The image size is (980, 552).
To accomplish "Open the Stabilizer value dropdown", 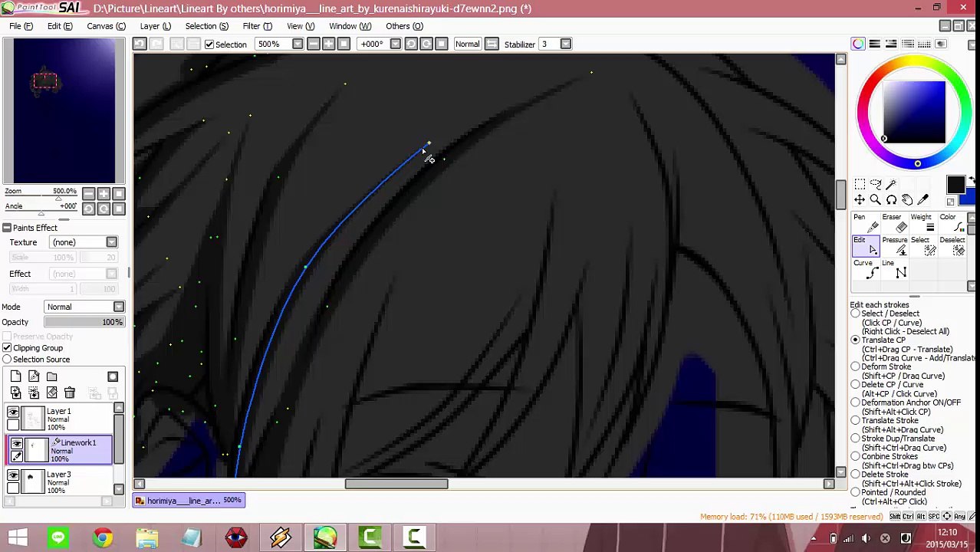I will click(x=565, y=44).
